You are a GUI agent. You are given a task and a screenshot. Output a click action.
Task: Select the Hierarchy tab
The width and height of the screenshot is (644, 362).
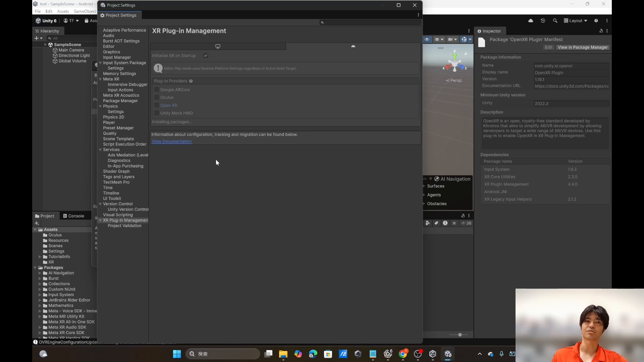[x=47, y=31]
